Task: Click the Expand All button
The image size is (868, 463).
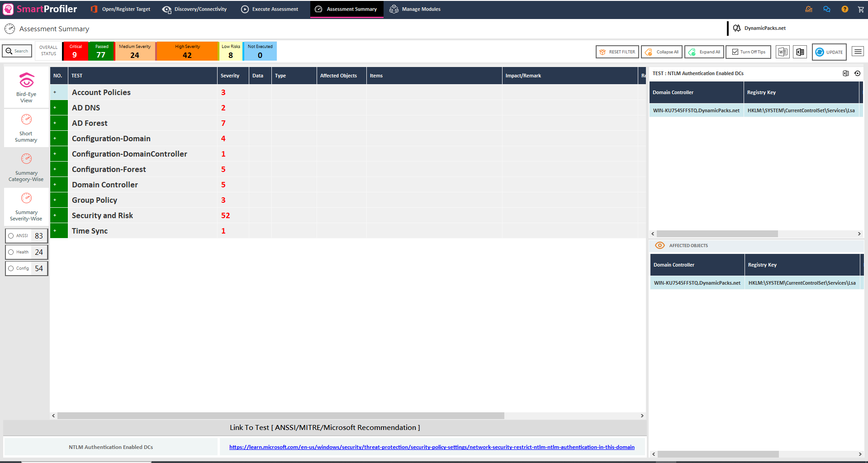Action: (x=705, y=52)
